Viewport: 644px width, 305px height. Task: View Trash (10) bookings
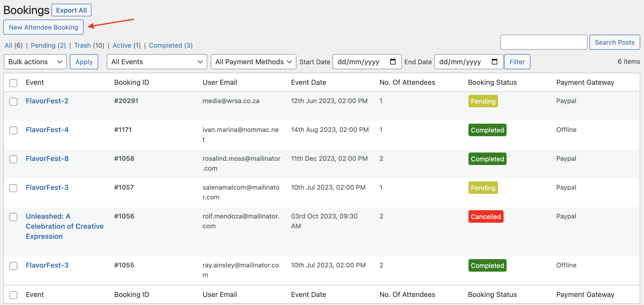coord(89,45)
